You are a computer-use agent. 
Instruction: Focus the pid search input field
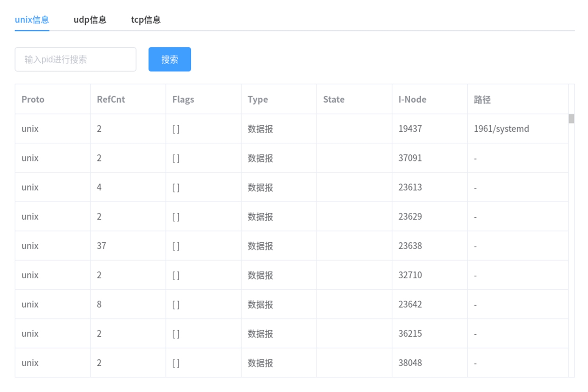(x=76, y=60)
